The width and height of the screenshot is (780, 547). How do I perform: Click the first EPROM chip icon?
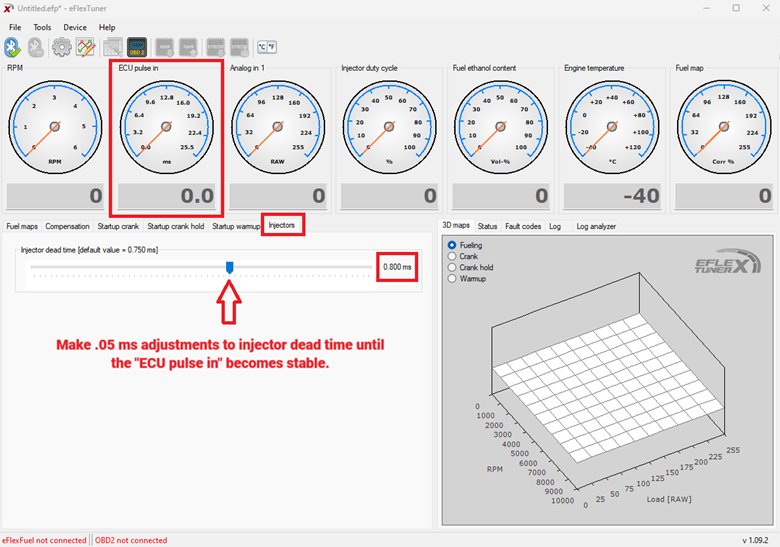pos(215,47)
